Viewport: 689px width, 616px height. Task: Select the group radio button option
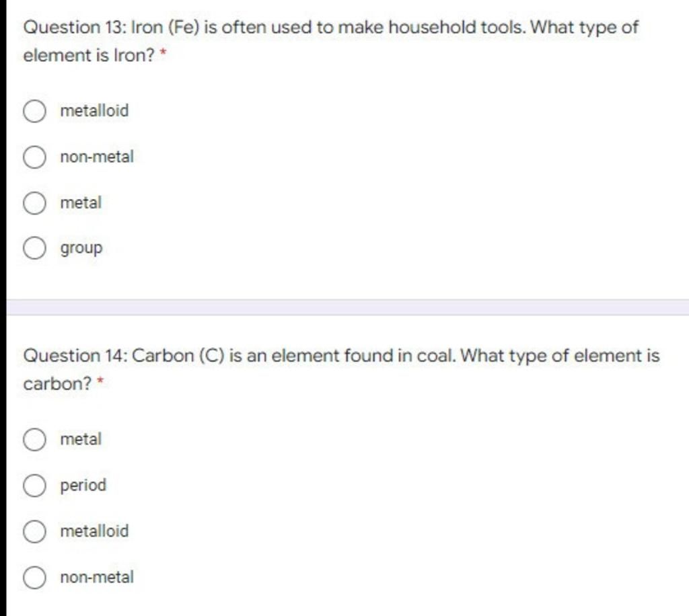click(x=34, y=249)
